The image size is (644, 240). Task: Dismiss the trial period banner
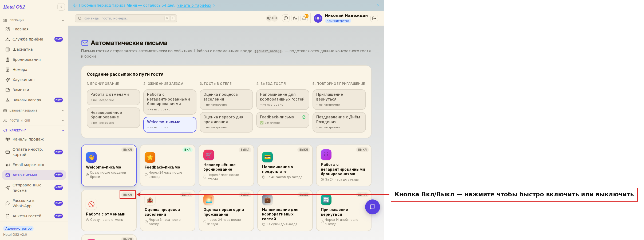[378, 5]
